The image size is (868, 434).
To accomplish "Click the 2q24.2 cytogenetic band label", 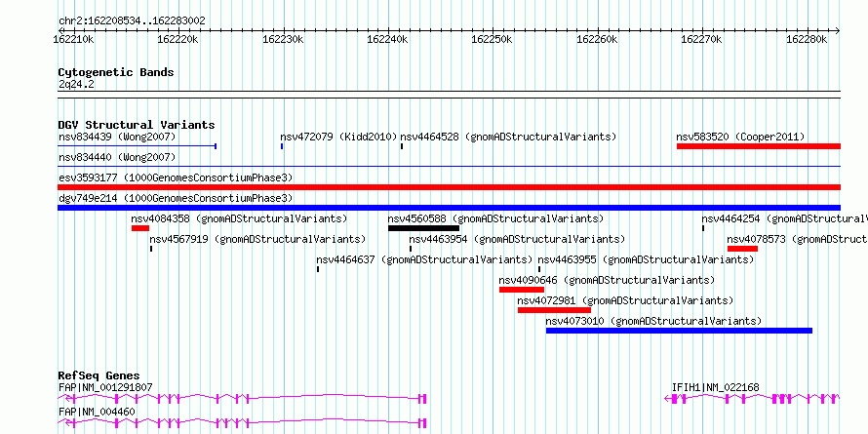I will (x=76, y=84).
